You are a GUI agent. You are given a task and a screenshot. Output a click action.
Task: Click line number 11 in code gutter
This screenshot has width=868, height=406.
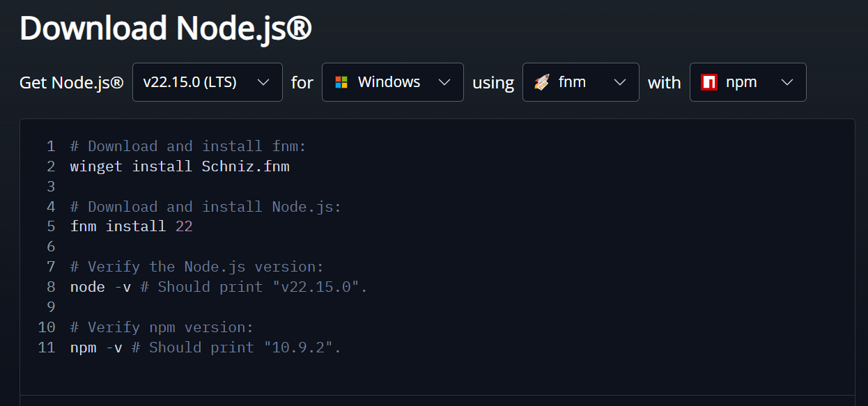coord(47,348)
